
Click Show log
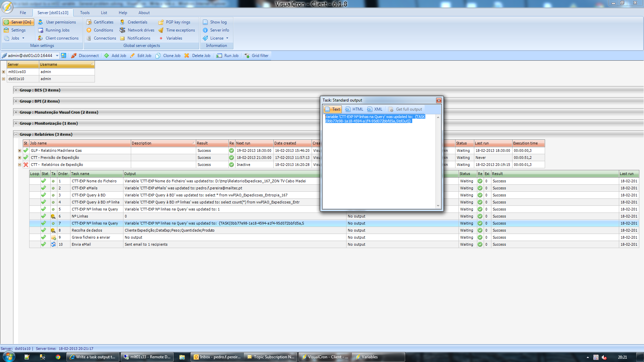point(215,22)
